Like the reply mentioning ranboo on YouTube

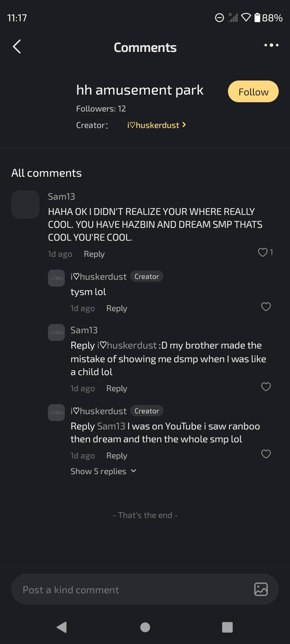[x=266, y=454]
